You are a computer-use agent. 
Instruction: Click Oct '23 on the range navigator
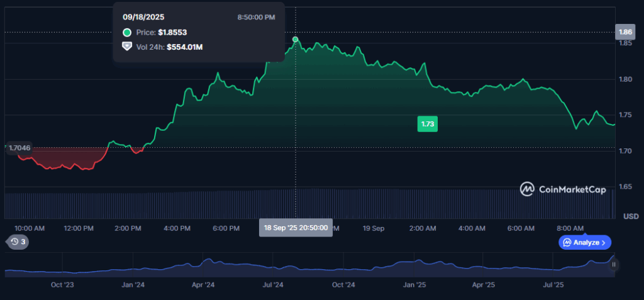(x=62, y=285)
